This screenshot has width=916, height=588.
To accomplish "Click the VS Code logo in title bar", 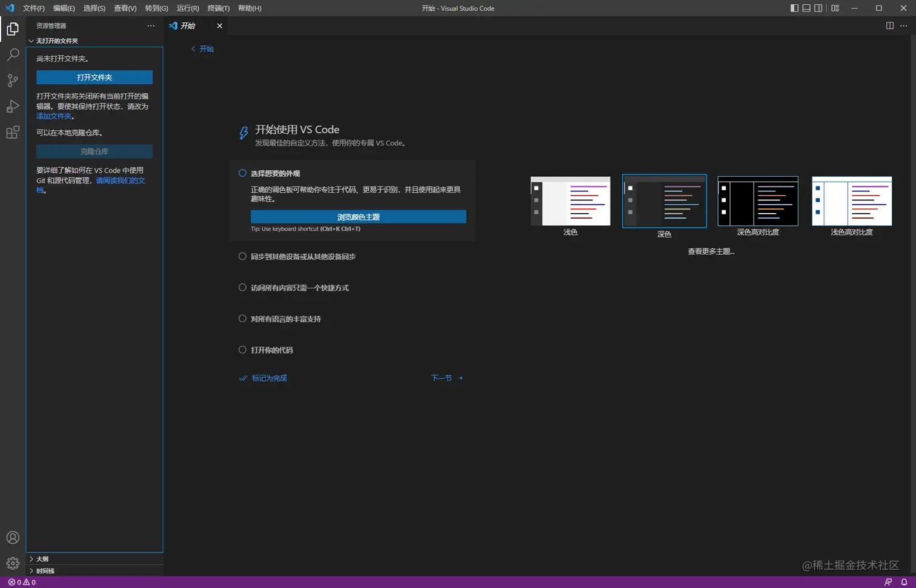I will coord(10,8).
